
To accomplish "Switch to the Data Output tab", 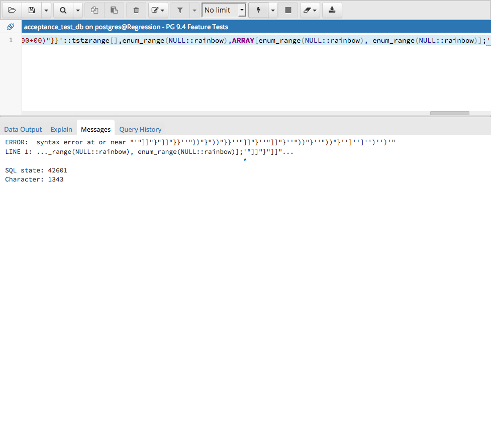I will [23, 129].
